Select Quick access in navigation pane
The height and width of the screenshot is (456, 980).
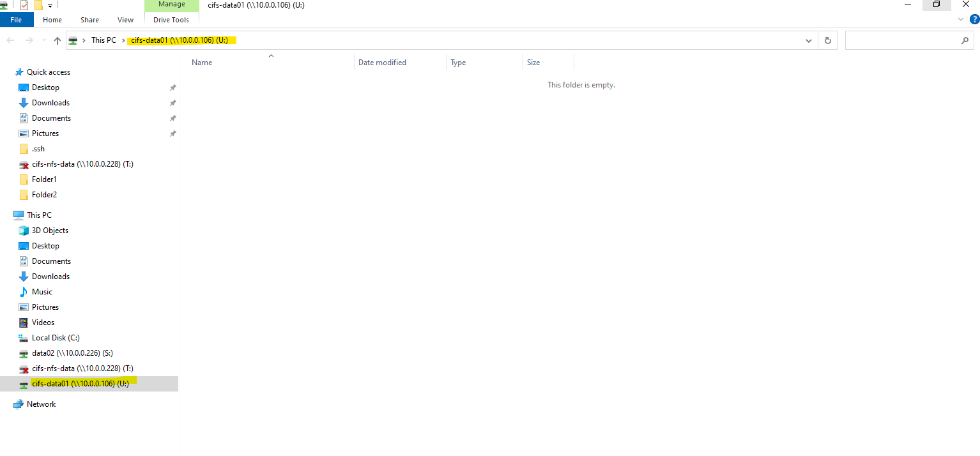[x=49, y=72]
